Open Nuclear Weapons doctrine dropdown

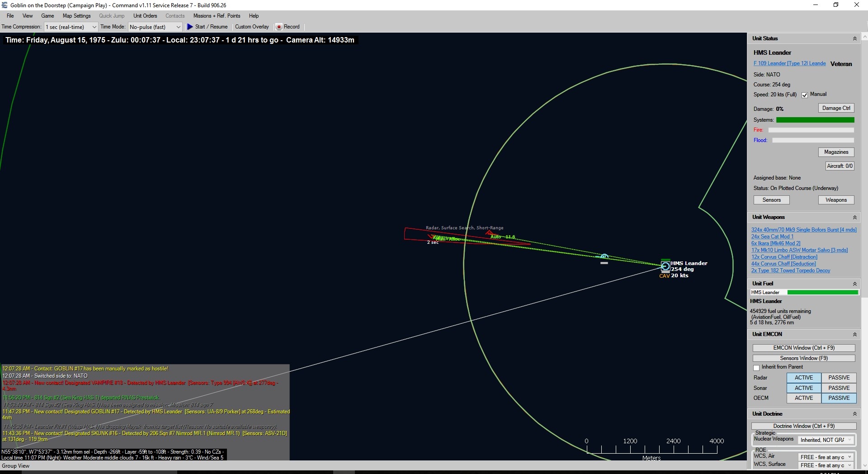tap(826, 440)
